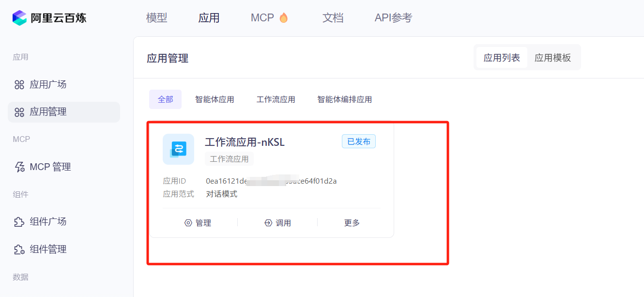
Task: Switch to the 应用模板 tab
Action: 552,58
